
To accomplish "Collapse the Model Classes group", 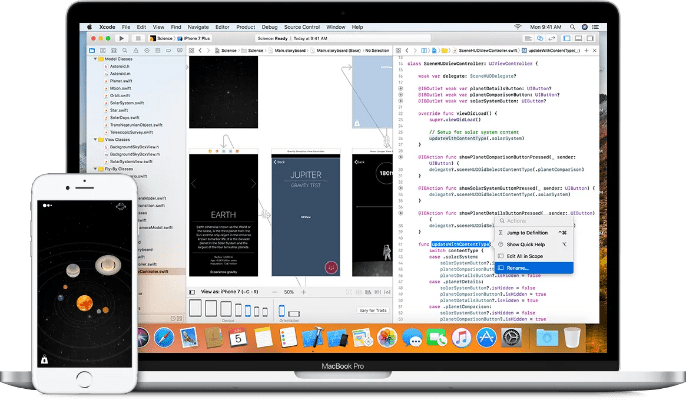I will coord(93,57).
